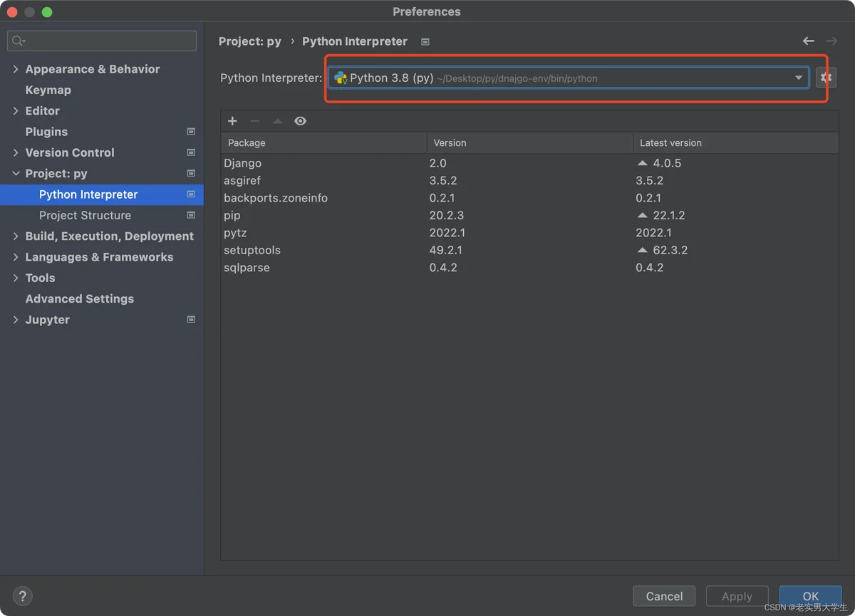The image size is (855, 616).
Task: Click setuptools' installed version 49.2.1
Action: pyautogui.click(x=446, y=250)
